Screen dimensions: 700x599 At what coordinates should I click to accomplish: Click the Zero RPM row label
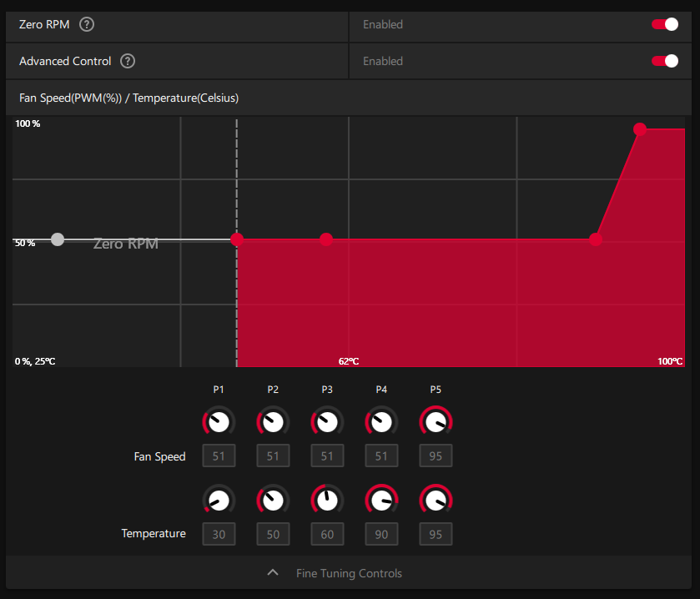click(44, 24)
